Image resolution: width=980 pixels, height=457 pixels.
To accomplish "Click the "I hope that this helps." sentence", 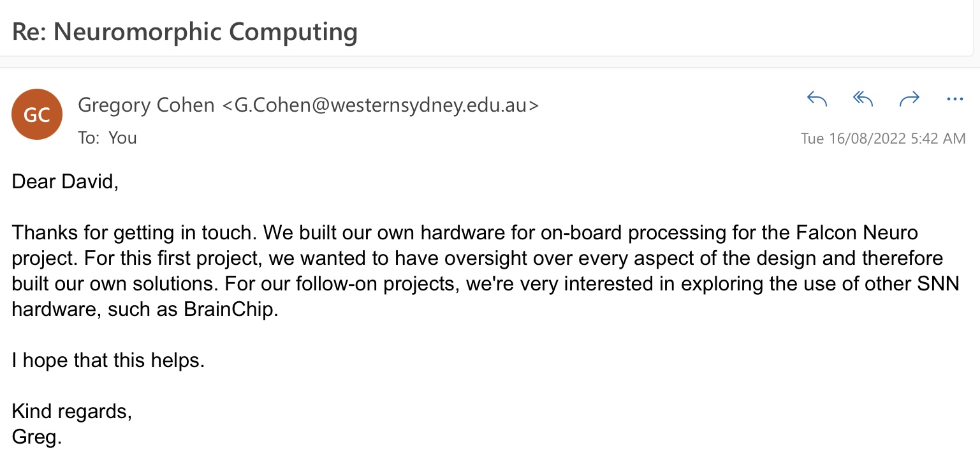I will pos(108,361).
